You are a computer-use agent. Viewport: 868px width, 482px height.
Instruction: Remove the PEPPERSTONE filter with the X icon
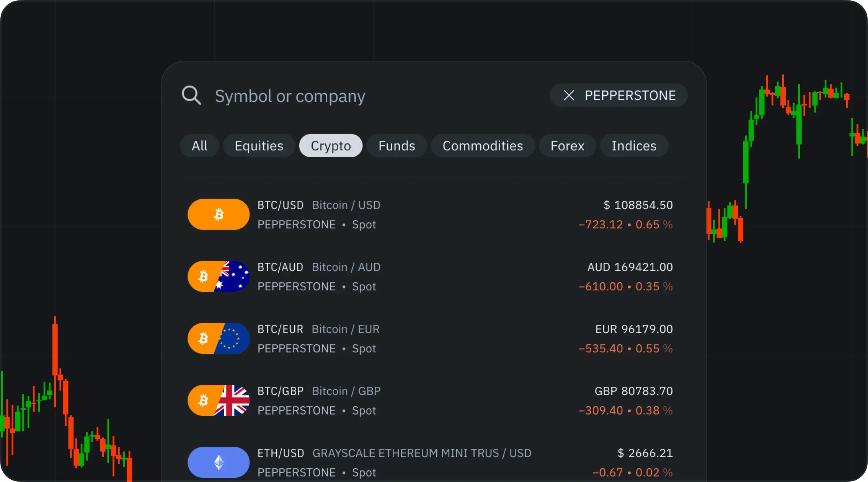(x=569, y=95)
